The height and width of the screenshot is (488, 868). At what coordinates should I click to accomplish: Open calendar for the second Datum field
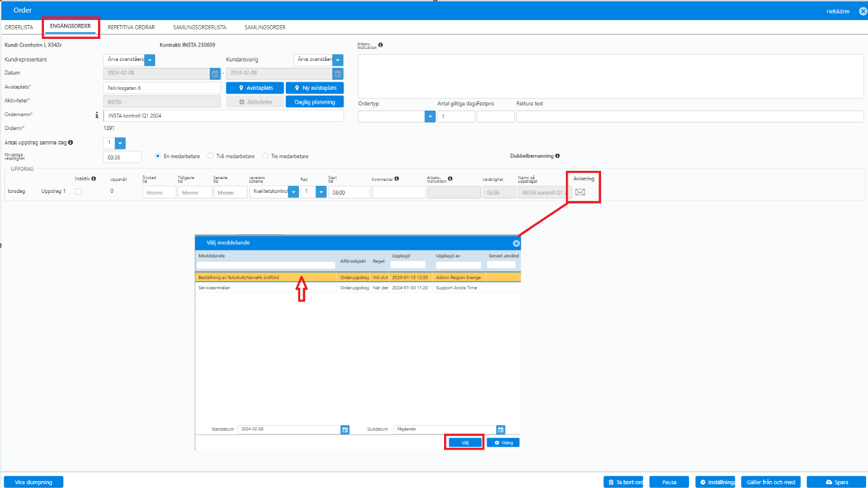point(338,73)
